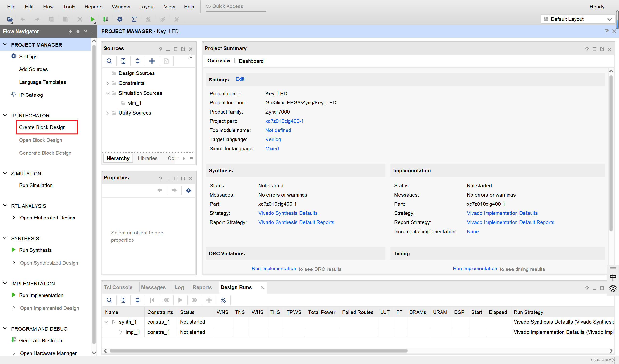Open IP Catalog in Flow Navigator
The image size is (619, 364).
(x=31, y=95)
